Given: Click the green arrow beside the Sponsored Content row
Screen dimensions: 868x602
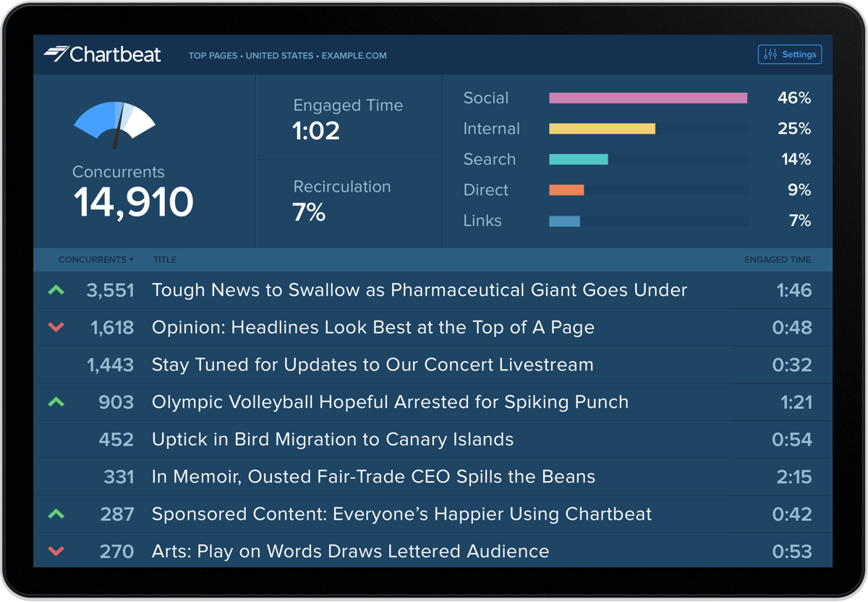Looking at the screenshot, I should (x=56, y=514).
